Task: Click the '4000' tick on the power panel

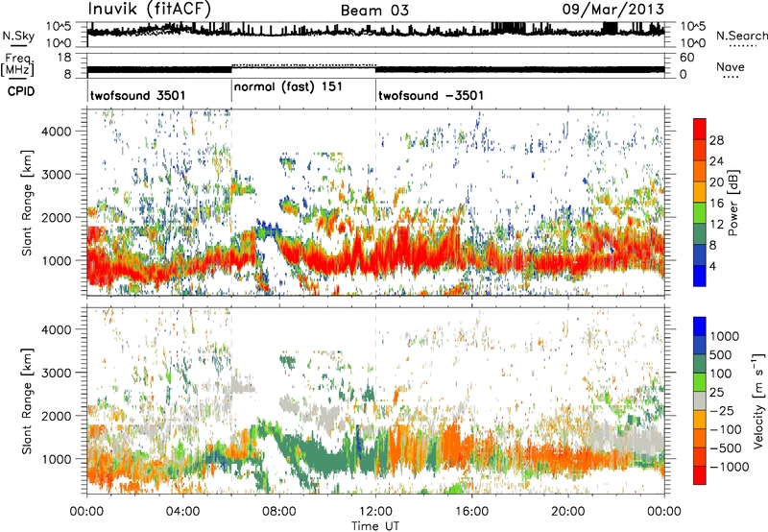Action: tap(57, 131)
